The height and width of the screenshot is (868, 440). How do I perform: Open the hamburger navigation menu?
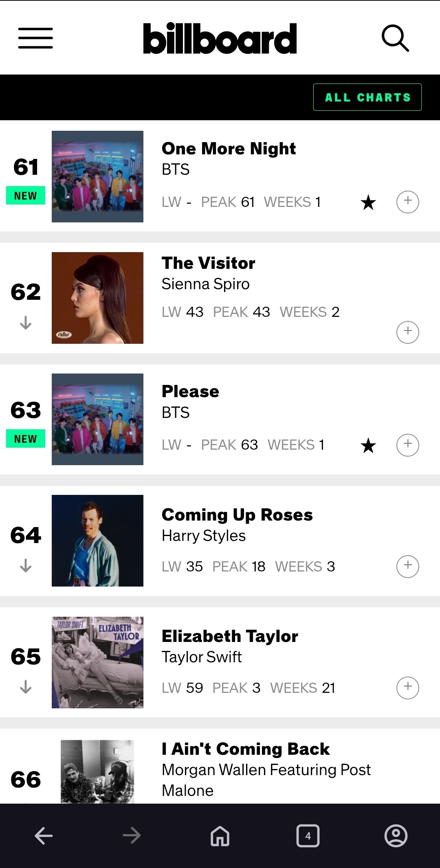pos(35,38)
